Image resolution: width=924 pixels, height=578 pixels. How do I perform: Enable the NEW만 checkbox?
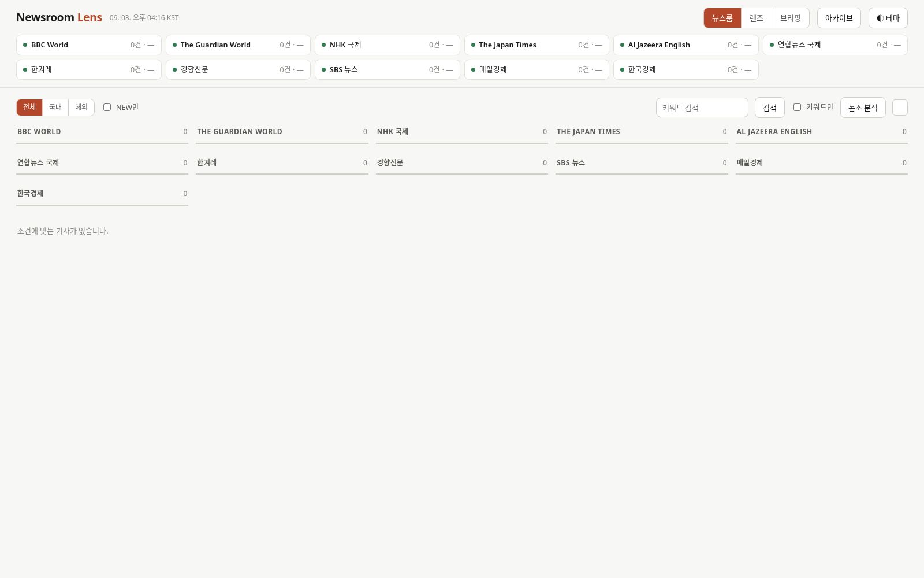click(x=107, y=108)
